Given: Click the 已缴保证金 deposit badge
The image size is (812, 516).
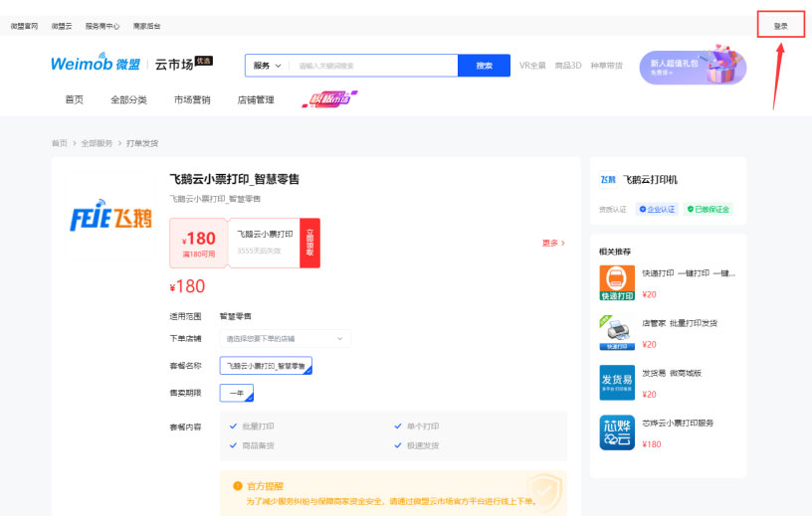Looking at the screenshot, I should tap(708, 210).
